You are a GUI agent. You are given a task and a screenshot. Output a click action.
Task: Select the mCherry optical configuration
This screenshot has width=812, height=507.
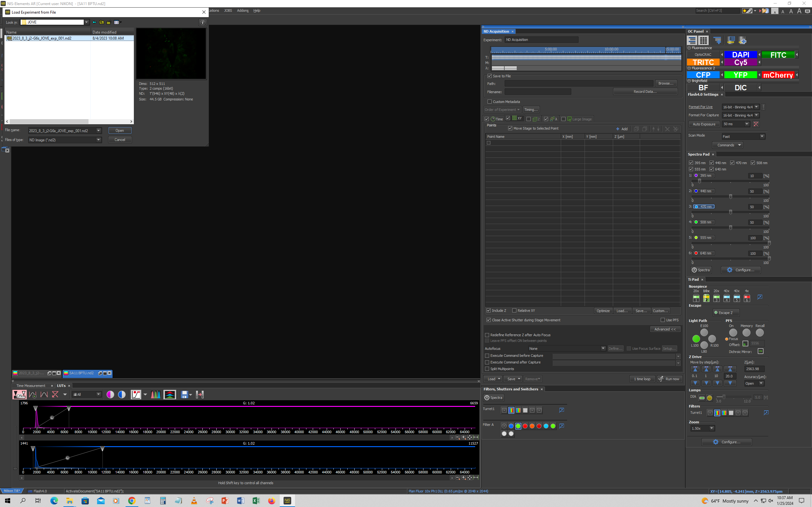[x=778, y=75]
